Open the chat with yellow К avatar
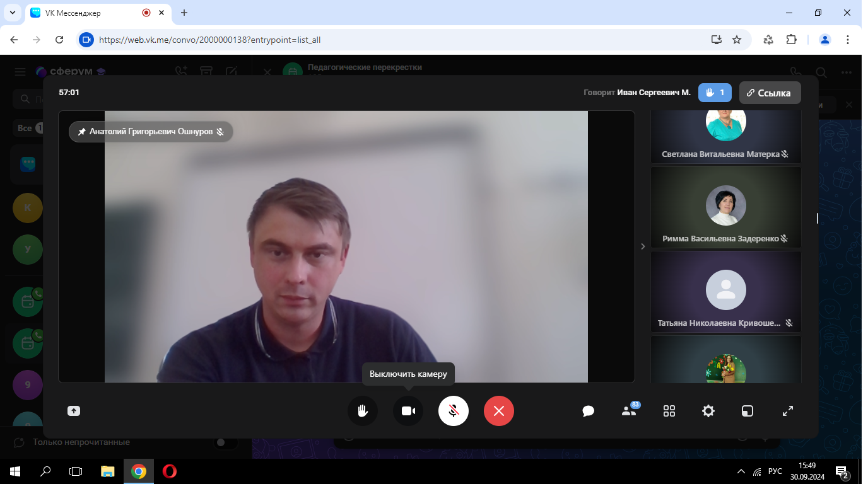Viewport: 868px width, 484px height. point(28,207)
